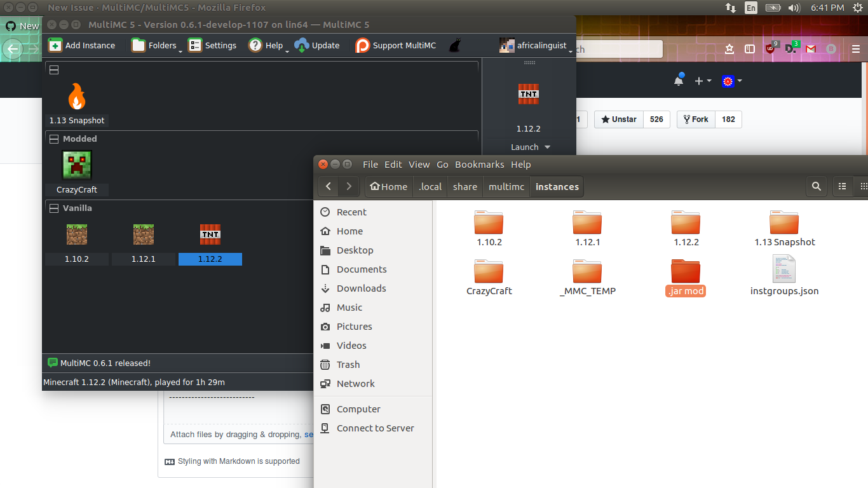Open File menu in file manager
Screen dimensions: 868x488
(x=370, y=164)
